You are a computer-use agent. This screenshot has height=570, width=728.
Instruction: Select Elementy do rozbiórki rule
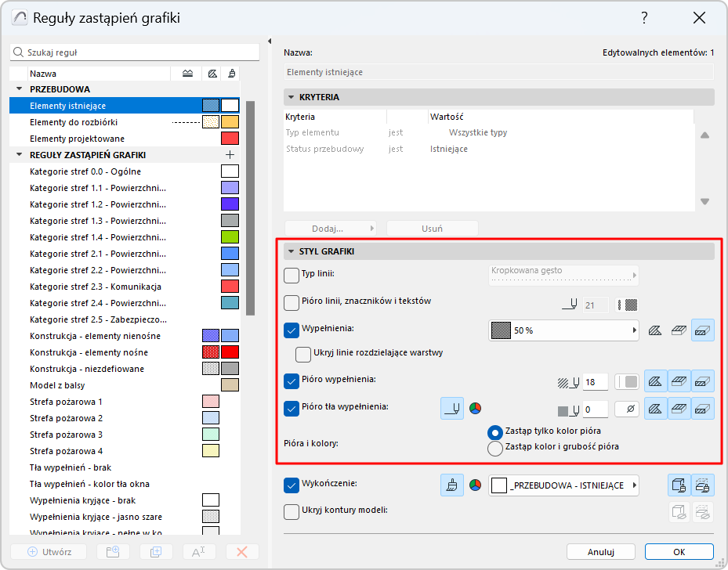[x=125, y=122]
